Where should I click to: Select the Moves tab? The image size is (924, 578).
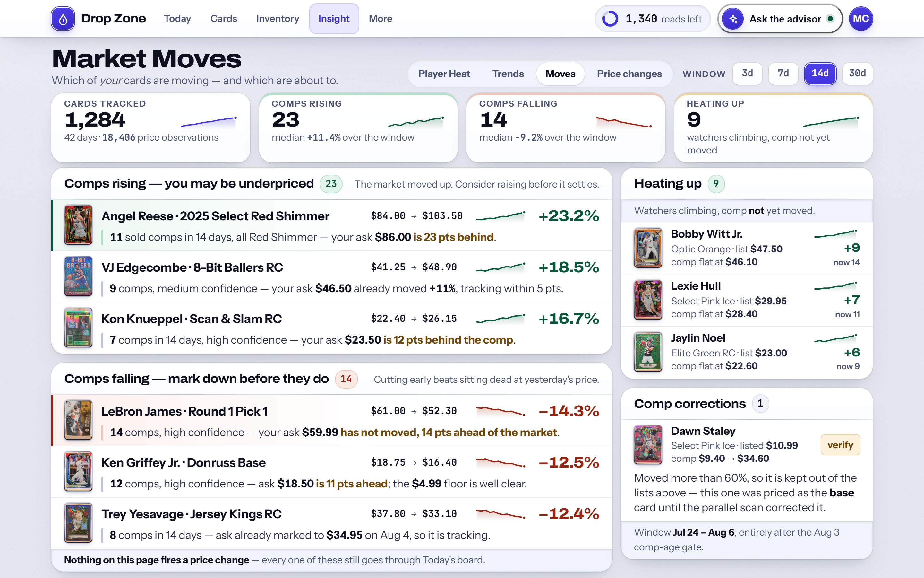(x=560, y=74)
